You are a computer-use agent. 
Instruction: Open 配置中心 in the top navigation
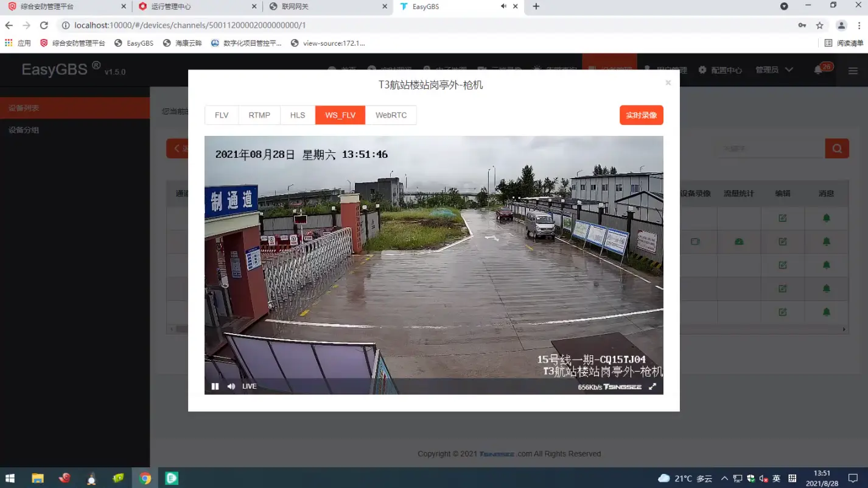[x=720, y=70]
